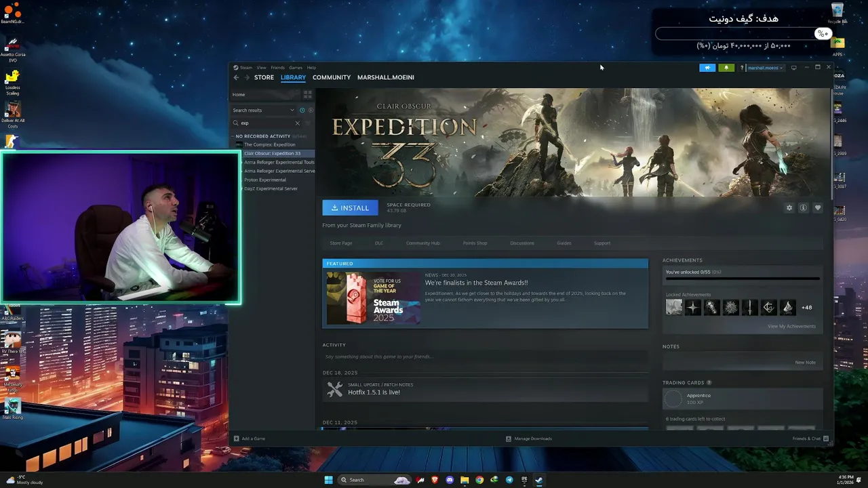Open the COMMUNITY tab

332,77
